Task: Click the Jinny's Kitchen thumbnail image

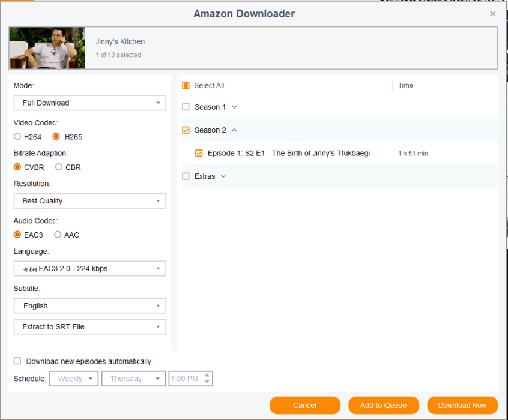Action: coord(47,48)
